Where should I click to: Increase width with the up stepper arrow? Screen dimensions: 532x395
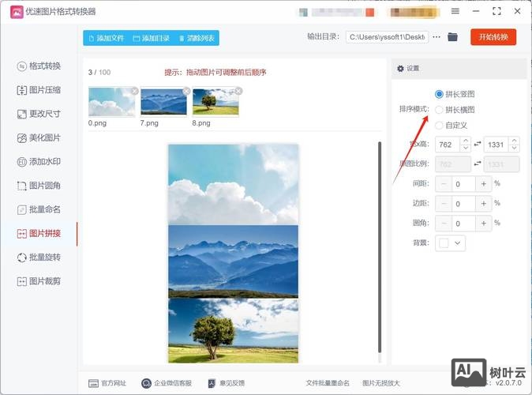pos(466,141)
